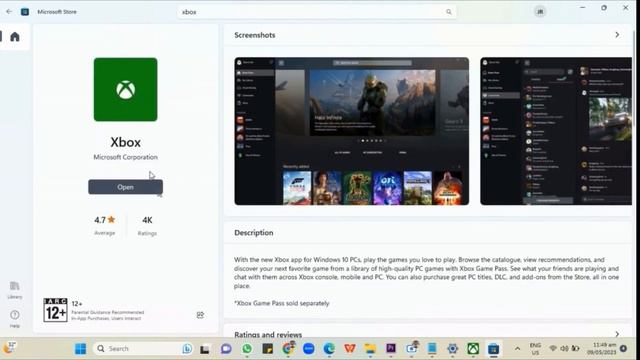The image size is (640, 360).
Task: Show hidden system tray icons
Action: pyautogui.click(x=517, y=349)
